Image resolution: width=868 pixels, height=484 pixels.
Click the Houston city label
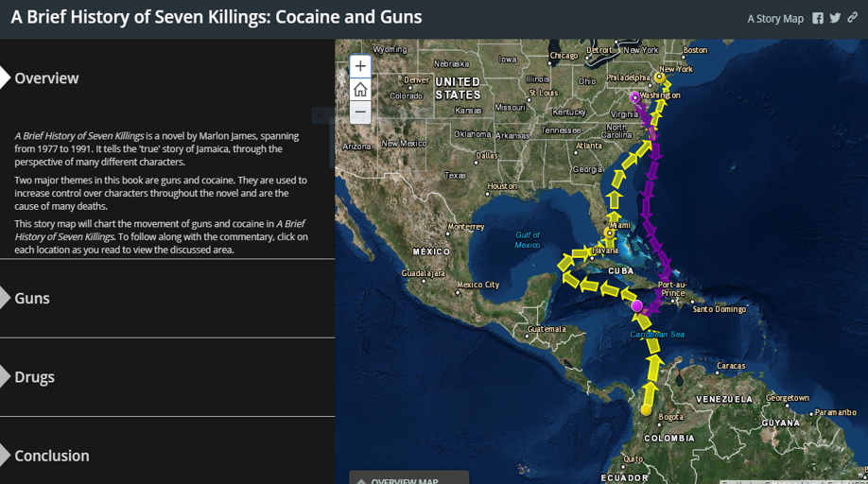point(502,186)
